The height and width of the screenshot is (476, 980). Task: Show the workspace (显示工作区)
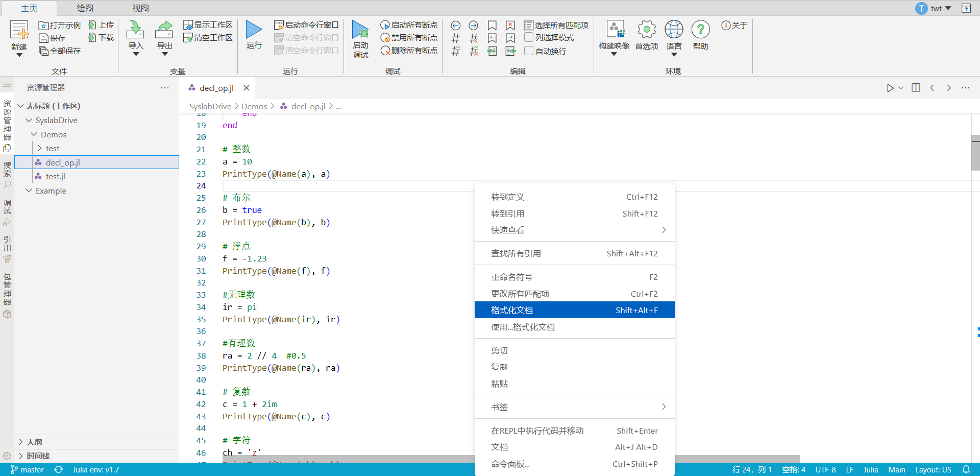(208, 25)
